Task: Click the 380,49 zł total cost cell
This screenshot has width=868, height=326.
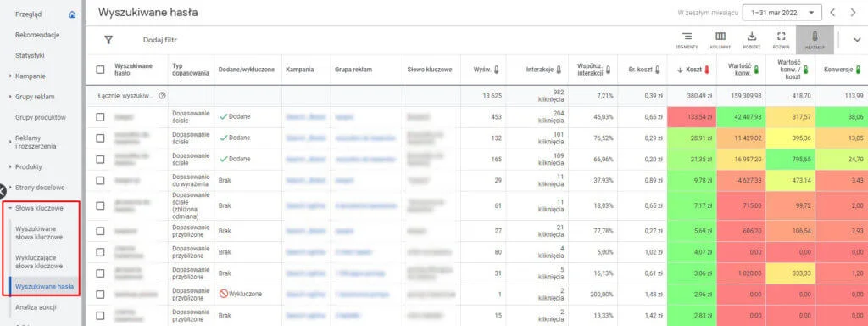Action: click(692, 95)
